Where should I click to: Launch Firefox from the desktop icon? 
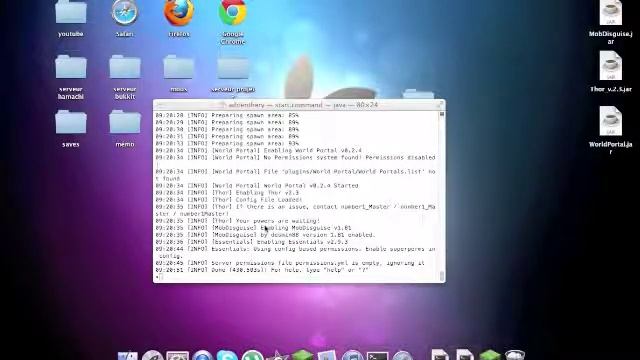pyautogui.click(x=179, y=16)
